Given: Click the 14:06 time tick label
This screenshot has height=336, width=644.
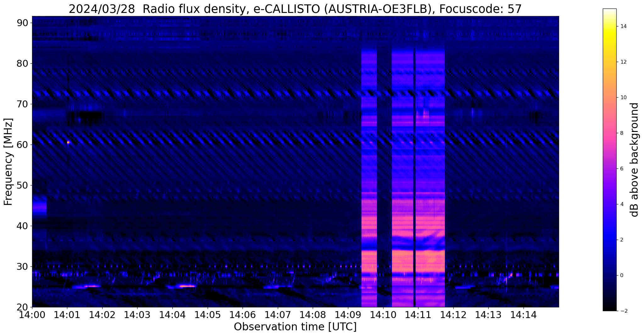Looking at the screenshot, I should pyautogui.click(x=243, y=315).
